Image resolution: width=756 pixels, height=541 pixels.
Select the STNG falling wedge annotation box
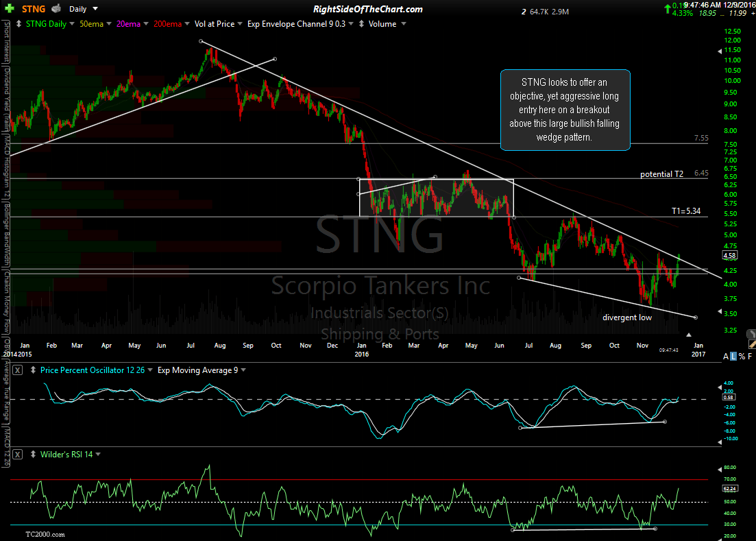(x=565, y=110)
